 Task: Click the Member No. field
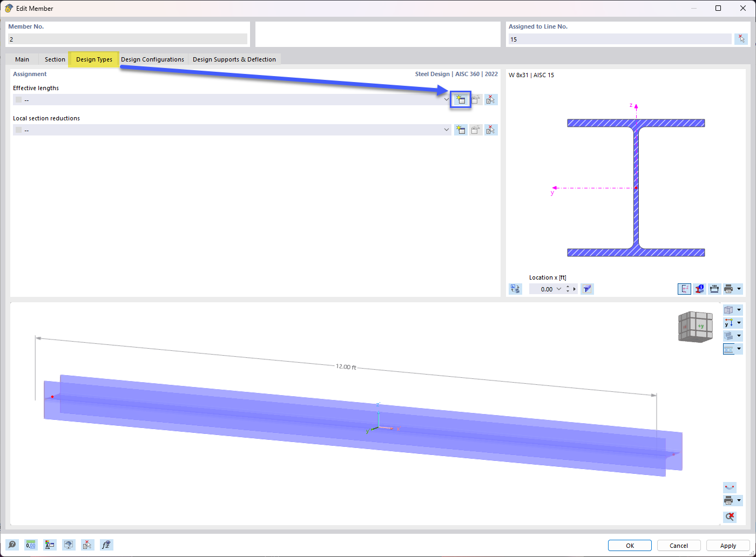(127, 39)
